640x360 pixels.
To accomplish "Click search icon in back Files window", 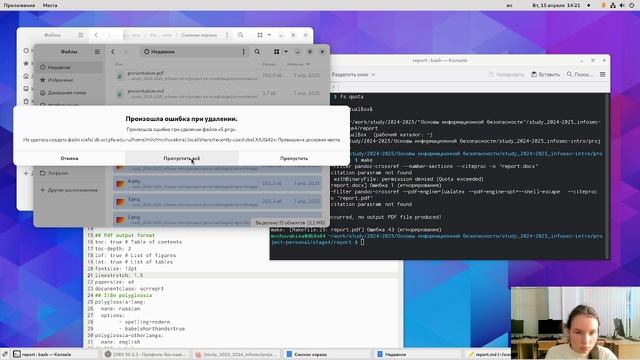I will click(x=241, y=35).
